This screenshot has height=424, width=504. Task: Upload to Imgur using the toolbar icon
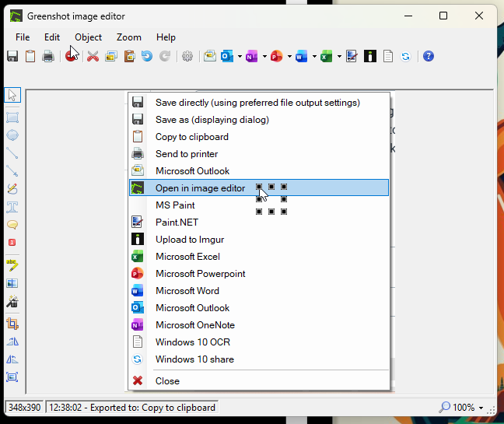(x=370, y=56)
